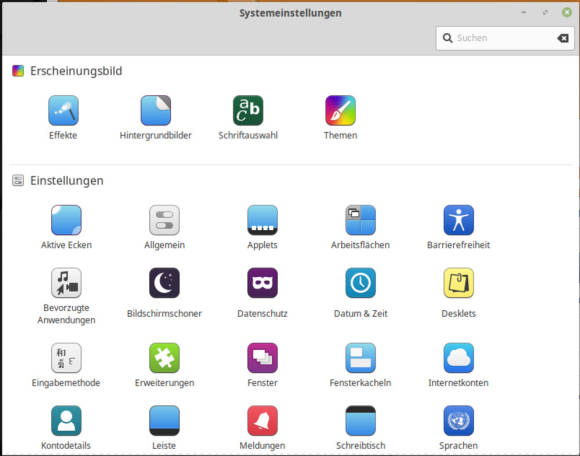580x456 pixels.
Task: Open the Effekte settings icon
Action: [63, 111]
